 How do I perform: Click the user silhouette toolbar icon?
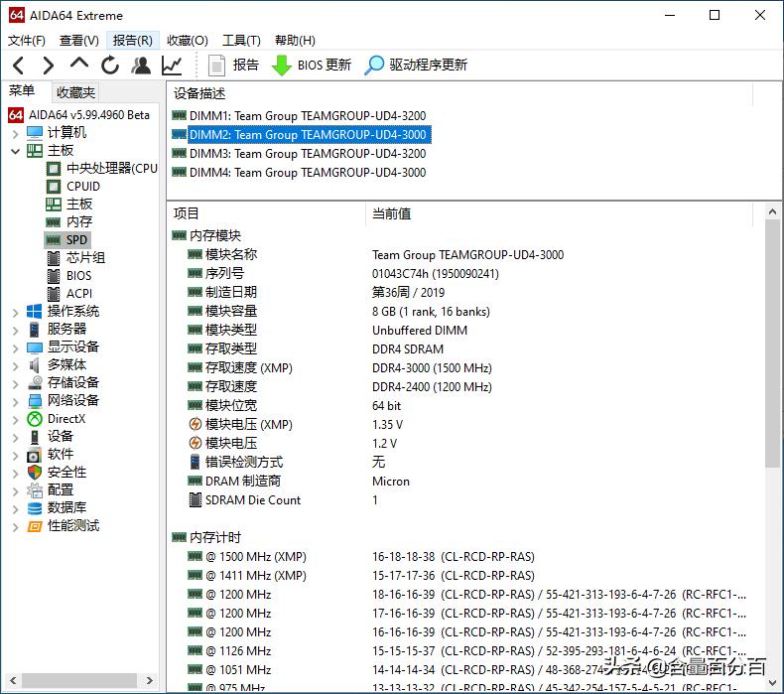click(x=141, y=66)
